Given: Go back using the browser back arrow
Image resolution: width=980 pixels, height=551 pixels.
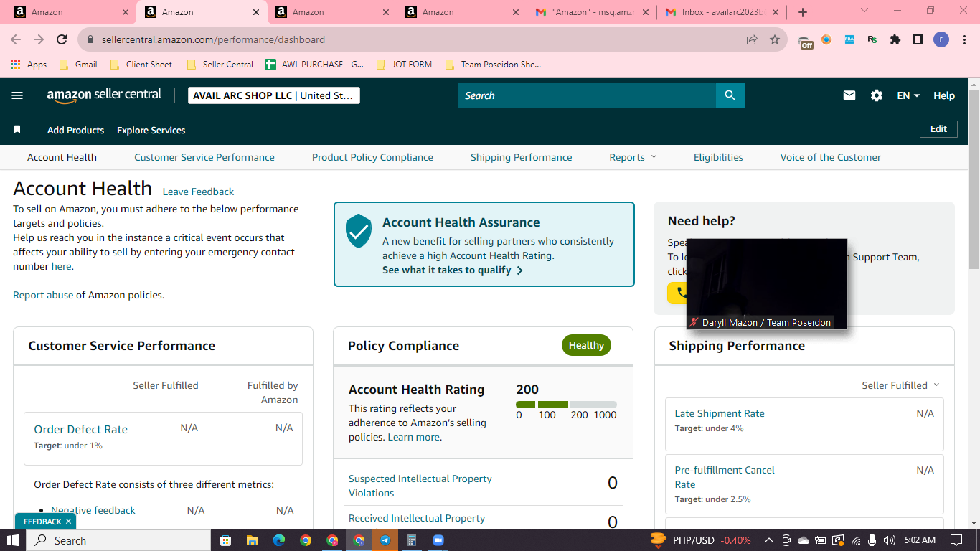Looking at the screenshot, I should [x=16, y=39].
